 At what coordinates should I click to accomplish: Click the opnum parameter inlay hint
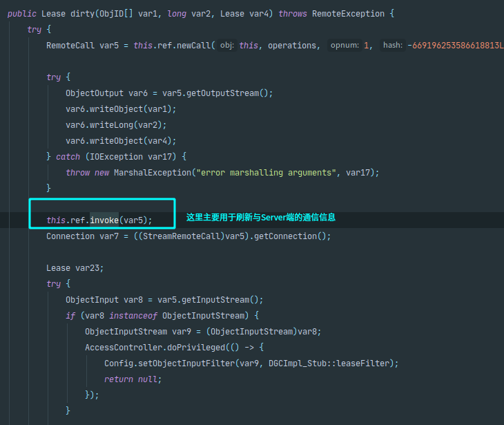tap(345, 46)
